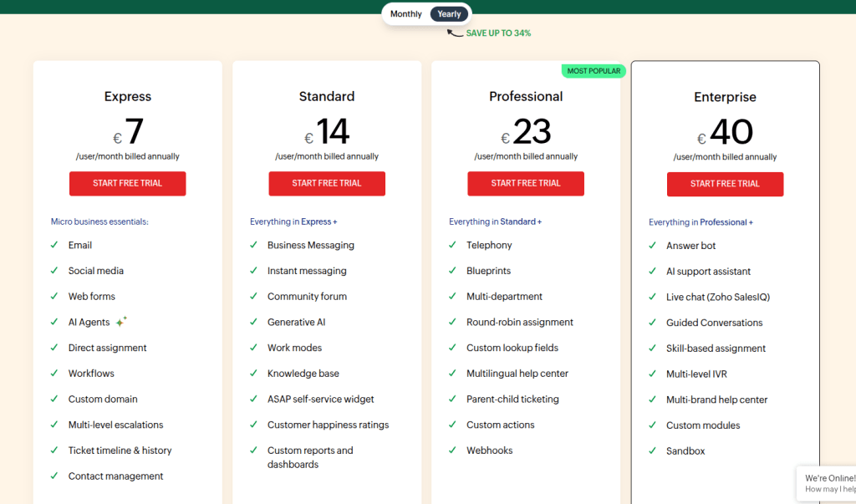Click the Workflows feature

[x=91, y=374]
